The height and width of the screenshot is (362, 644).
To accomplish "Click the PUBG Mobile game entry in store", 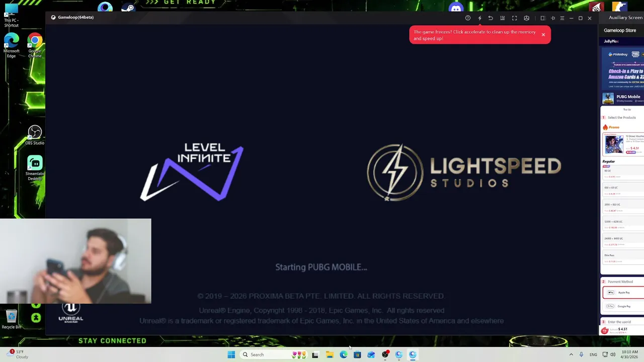I will tap(622, 98).
